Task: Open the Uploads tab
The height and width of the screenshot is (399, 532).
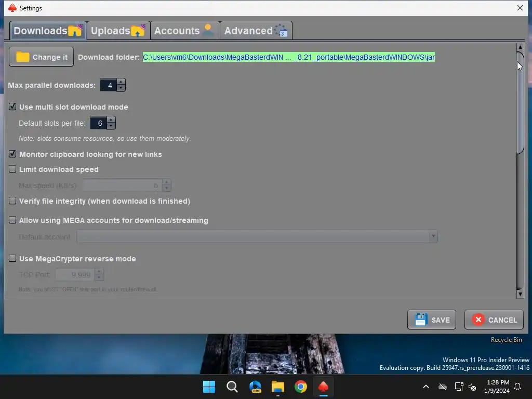Action: 118,31
